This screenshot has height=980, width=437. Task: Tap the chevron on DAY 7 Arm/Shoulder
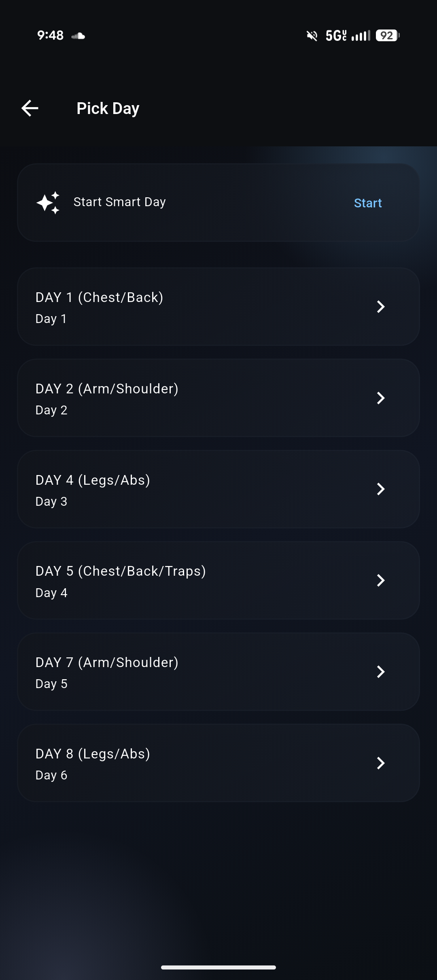click(380, 672)
